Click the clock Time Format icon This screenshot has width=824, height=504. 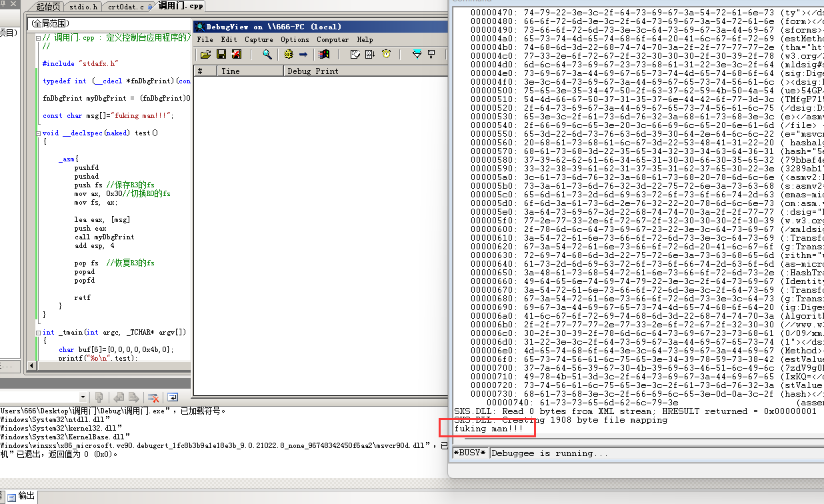(386, 55)
